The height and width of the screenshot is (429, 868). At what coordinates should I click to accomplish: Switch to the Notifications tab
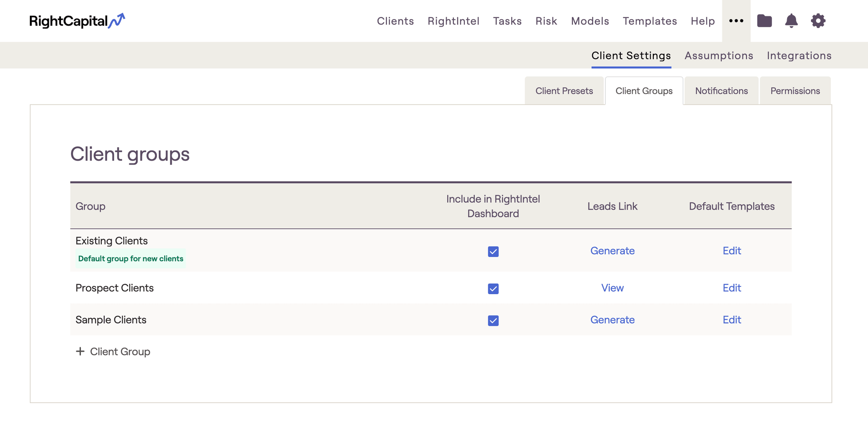722,91
